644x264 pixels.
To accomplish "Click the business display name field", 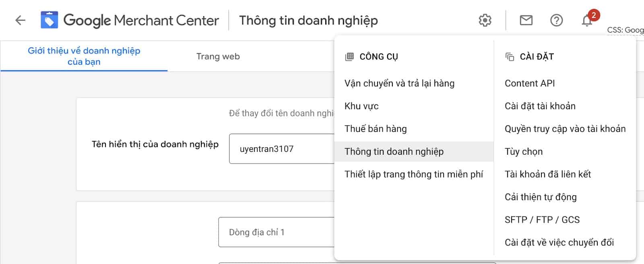I will (x=282, y=149).
